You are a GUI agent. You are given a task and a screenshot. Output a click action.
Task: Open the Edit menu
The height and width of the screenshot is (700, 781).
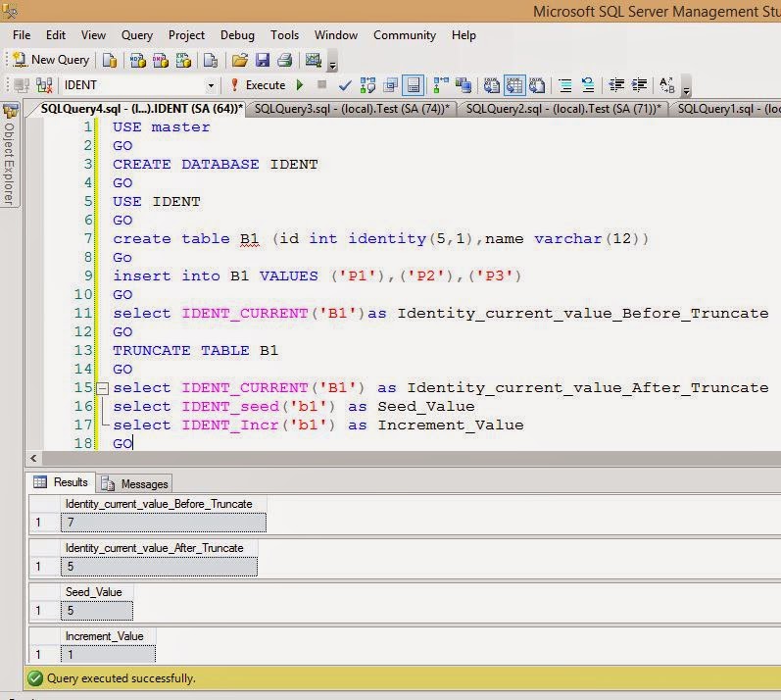click(x=56, y=35)
